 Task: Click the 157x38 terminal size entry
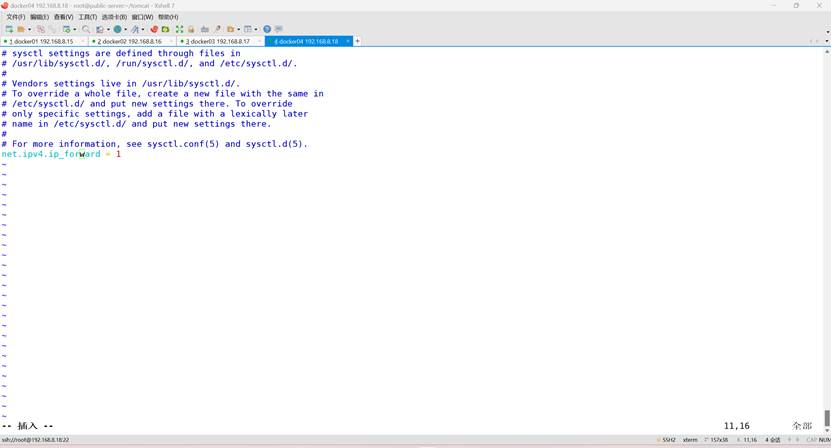tap(717, 440)
